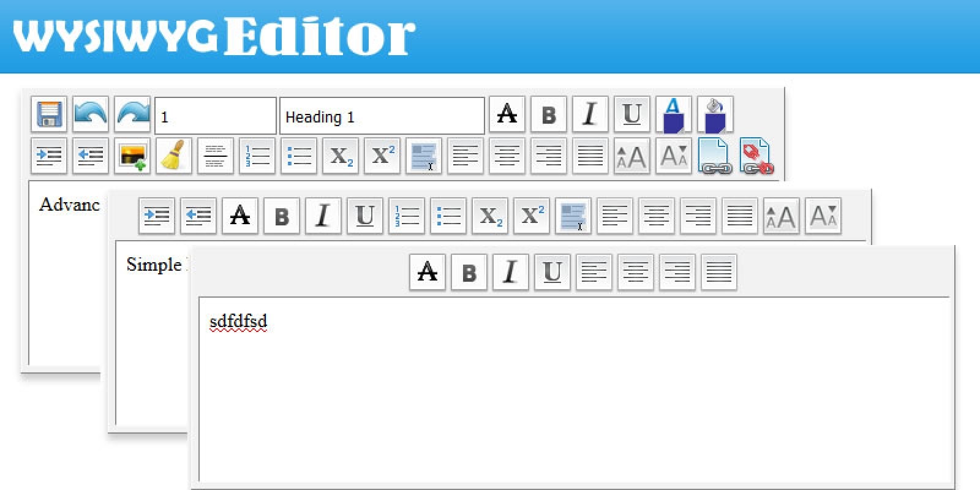Create a bulleted list in advanced editor
This screenshot has height=490, width=980.
299,156
